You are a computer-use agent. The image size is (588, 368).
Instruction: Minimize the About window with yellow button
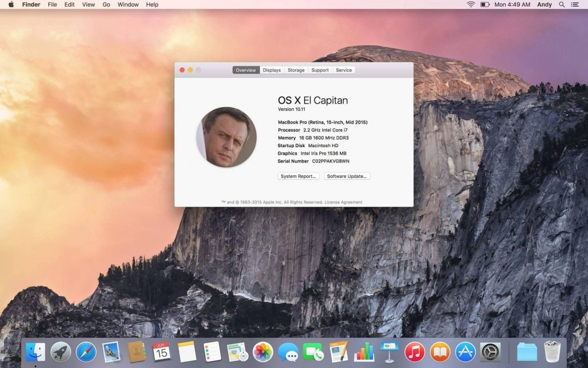click(x=191, y=70)
